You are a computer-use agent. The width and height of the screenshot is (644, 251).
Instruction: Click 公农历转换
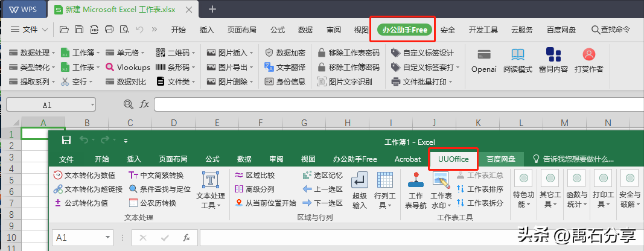(x=152, y=203)
